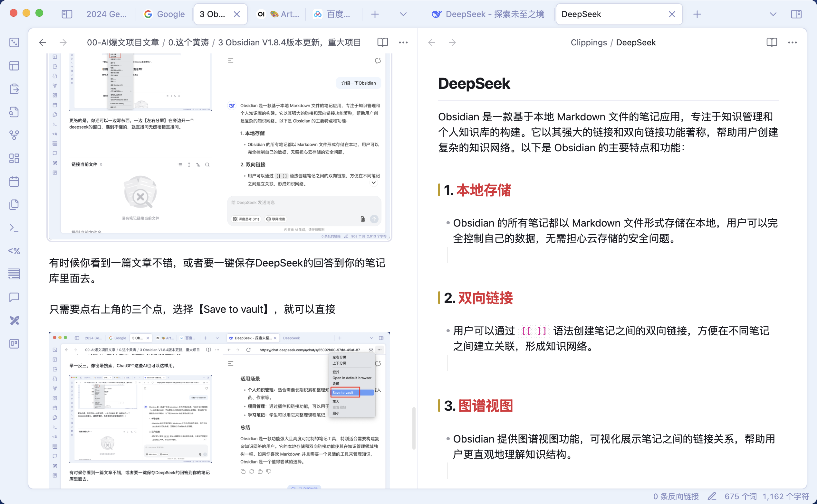Open the comment bubble ribbon icon
817x504 pixels.
(14, 297)
